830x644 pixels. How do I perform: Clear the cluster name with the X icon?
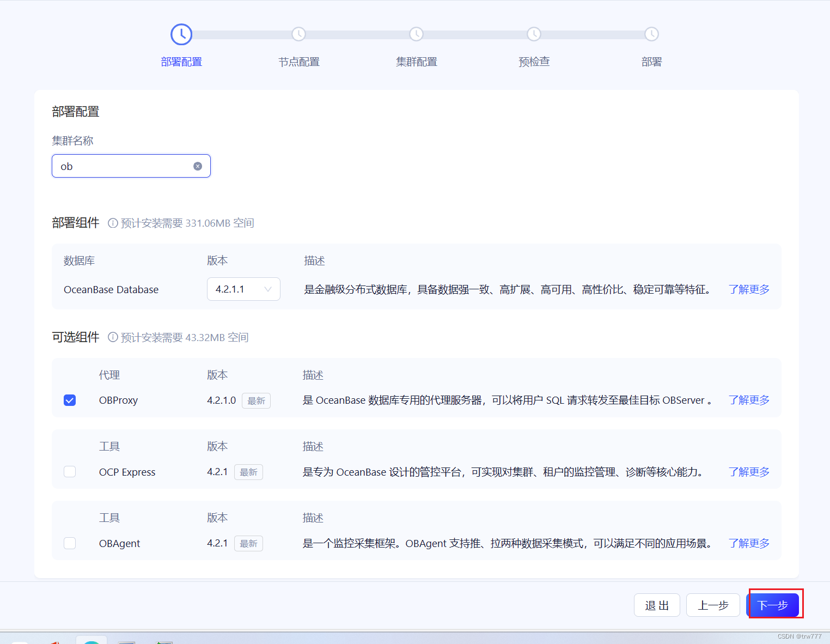click(x=198, y=166)
